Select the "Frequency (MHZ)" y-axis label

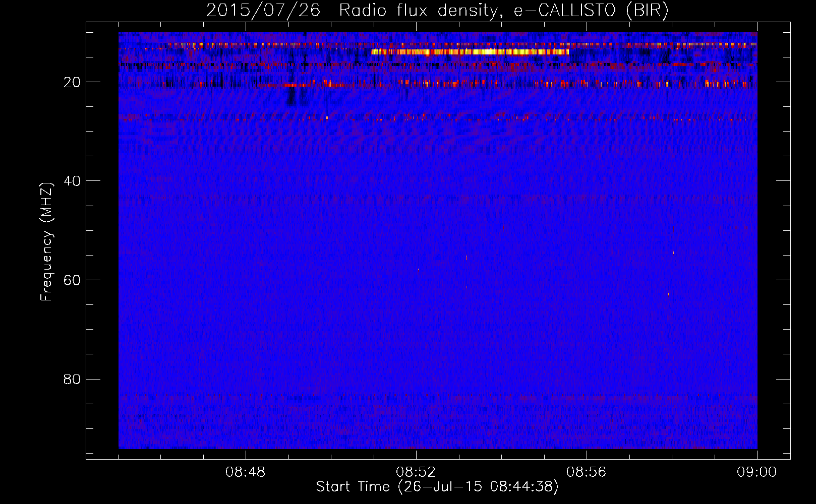46,242
